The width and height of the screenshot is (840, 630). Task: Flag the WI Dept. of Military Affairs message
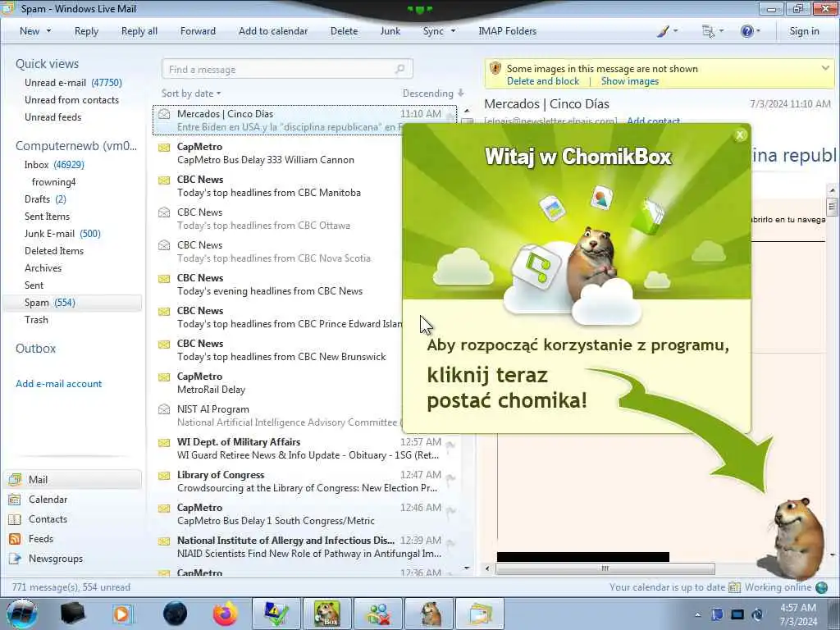450,444
